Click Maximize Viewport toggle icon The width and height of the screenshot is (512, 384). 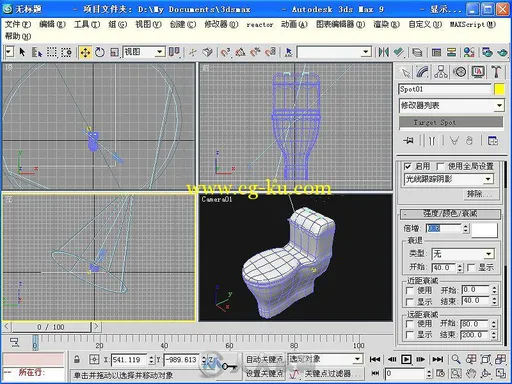tap(501, 373)
